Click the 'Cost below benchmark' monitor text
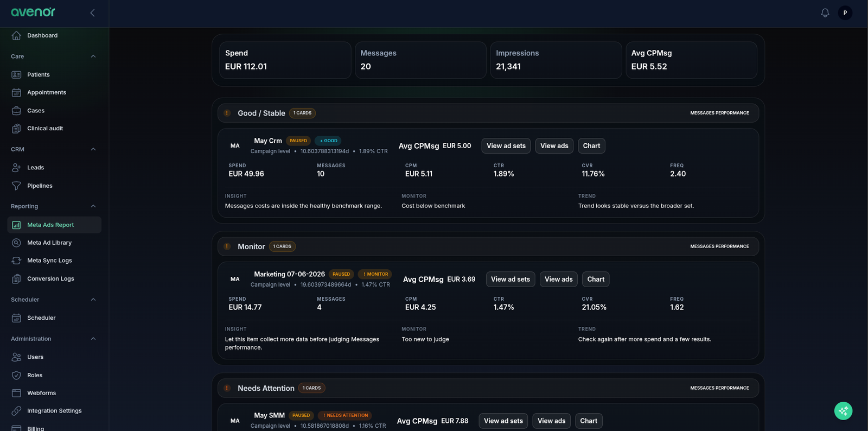This screenshot has height=431, width=868. coord(433,206)
